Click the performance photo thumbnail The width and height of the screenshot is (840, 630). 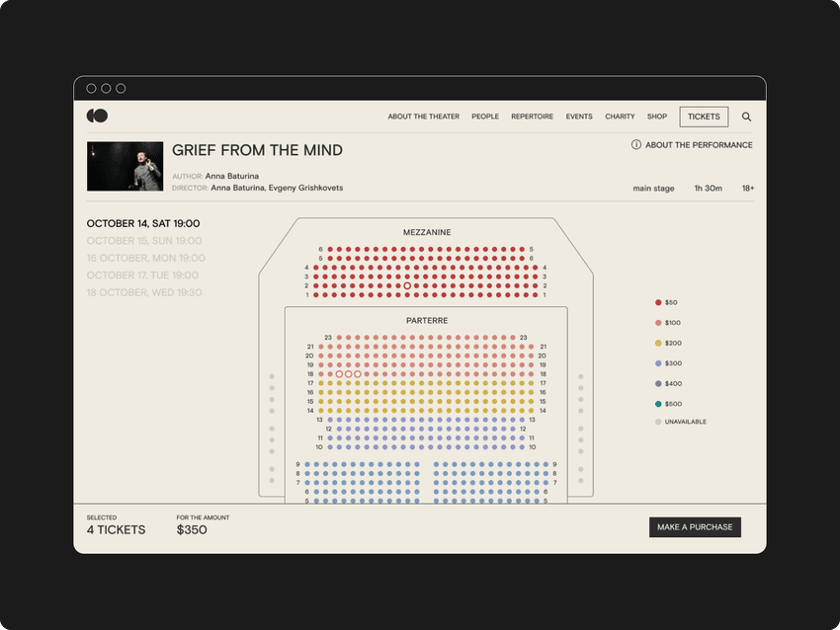125,165
